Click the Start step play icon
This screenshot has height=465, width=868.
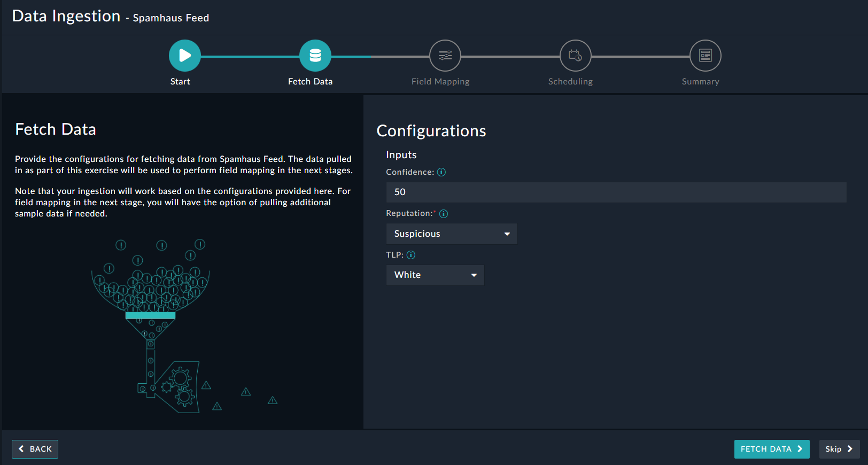point(184,56)
